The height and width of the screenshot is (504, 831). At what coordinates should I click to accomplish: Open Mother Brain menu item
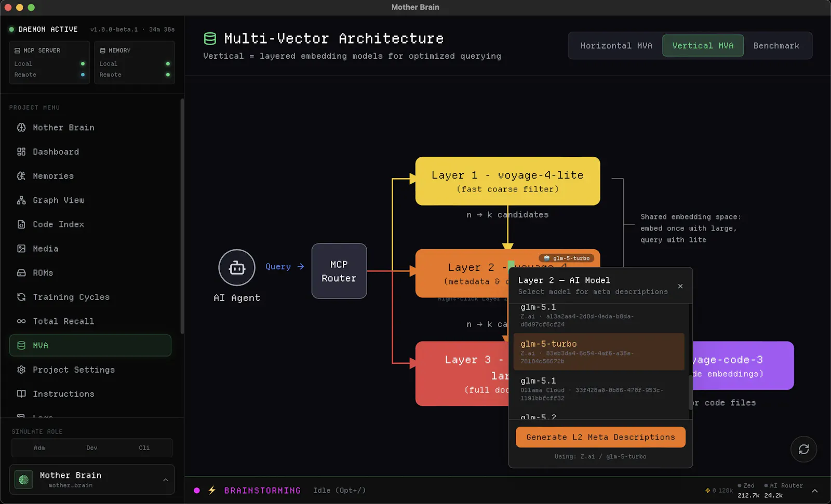(90, 128)
